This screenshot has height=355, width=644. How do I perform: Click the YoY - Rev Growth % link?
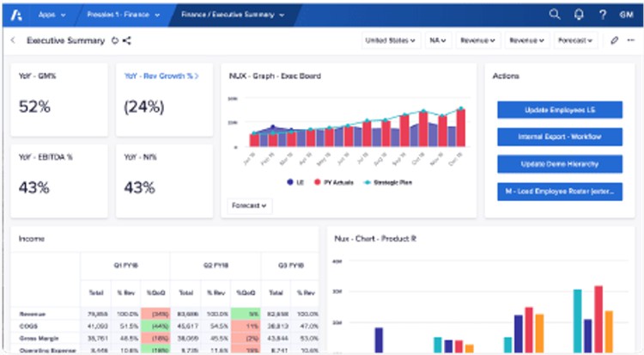161,76
